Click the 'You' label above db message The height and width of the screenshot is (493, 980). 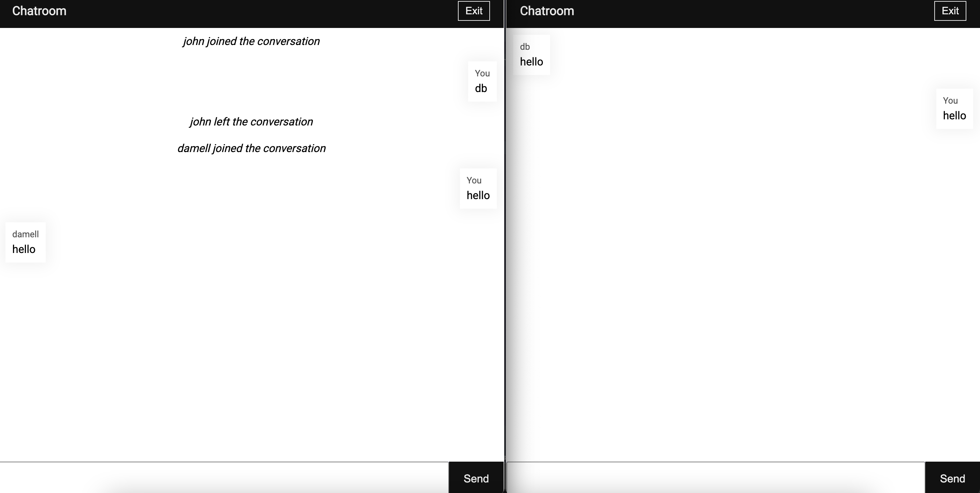point(482,73)
